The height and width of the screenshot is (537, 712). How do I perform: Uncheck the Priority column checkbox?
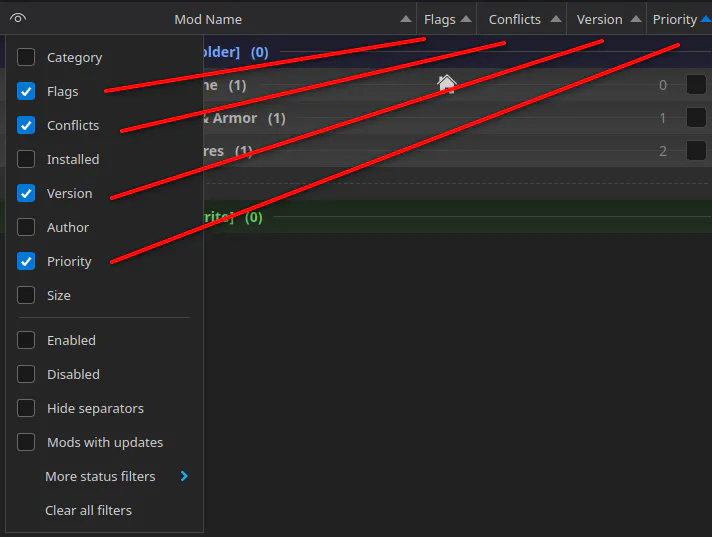tap(26, 261)
